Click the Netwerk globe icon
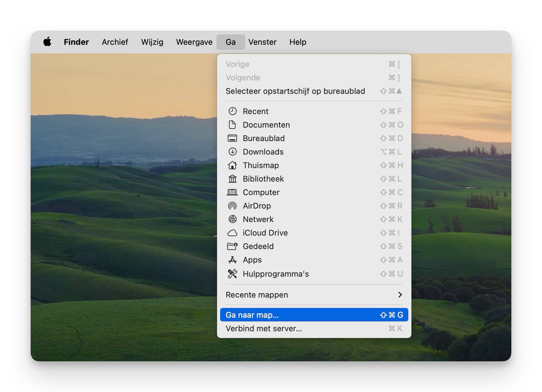The height and width of the screenshot is (392, 542). click(x=232, y=219)
